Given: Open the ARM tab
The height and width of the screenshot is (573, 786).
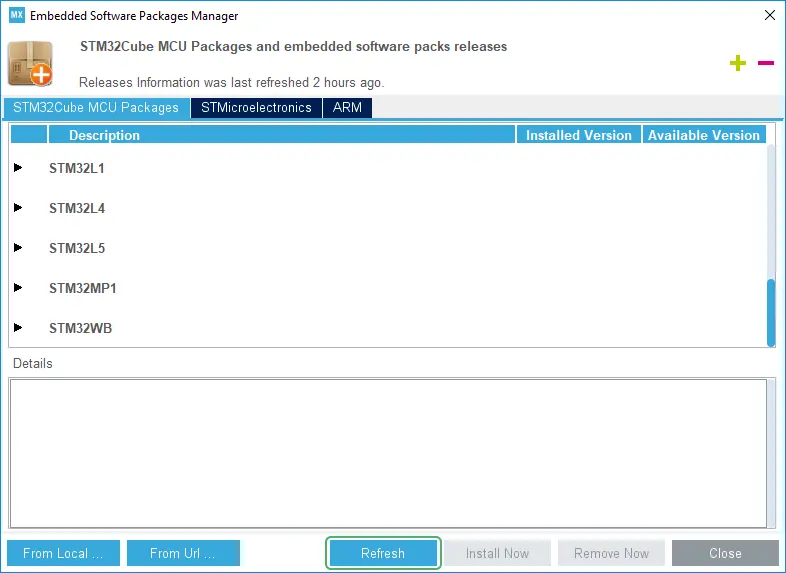Looking at the screenshot, I should pyautogui.click(x=347, y=108).
